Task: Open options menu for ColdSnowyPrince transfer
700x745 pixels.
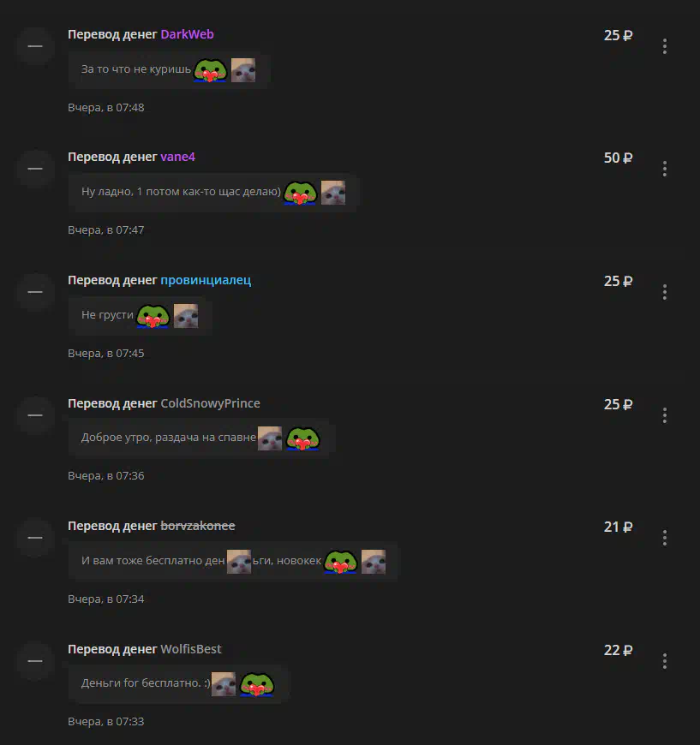Action: (x=664, y=414)
